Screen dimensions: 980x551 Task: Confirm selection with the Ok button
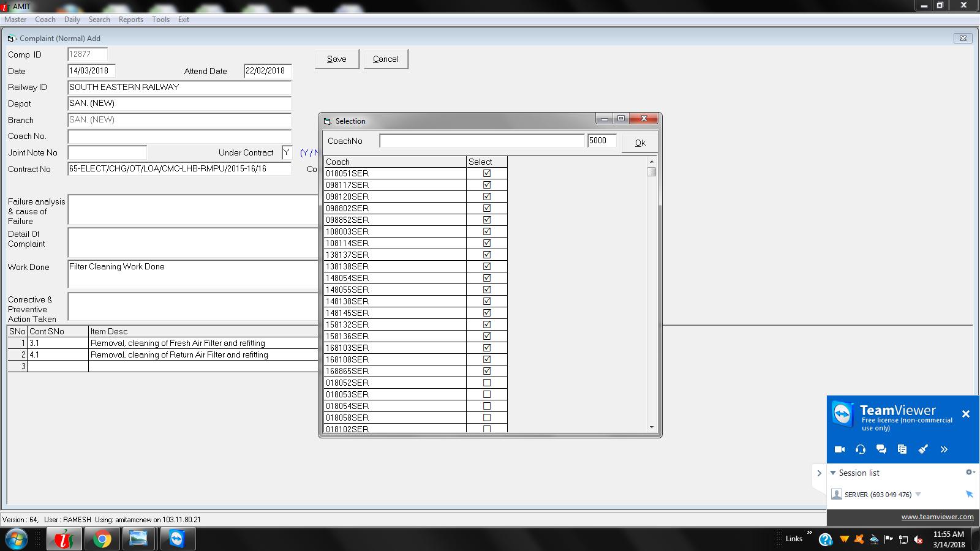640,143
